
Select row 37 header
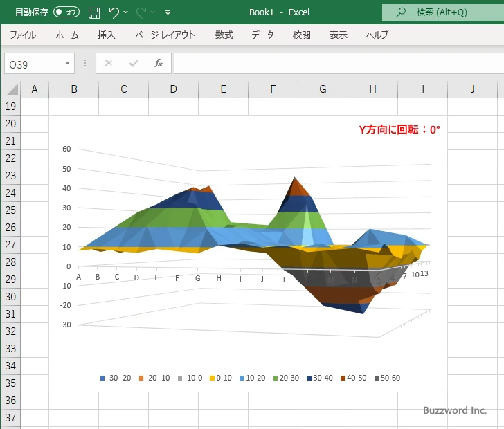(10, 418)
